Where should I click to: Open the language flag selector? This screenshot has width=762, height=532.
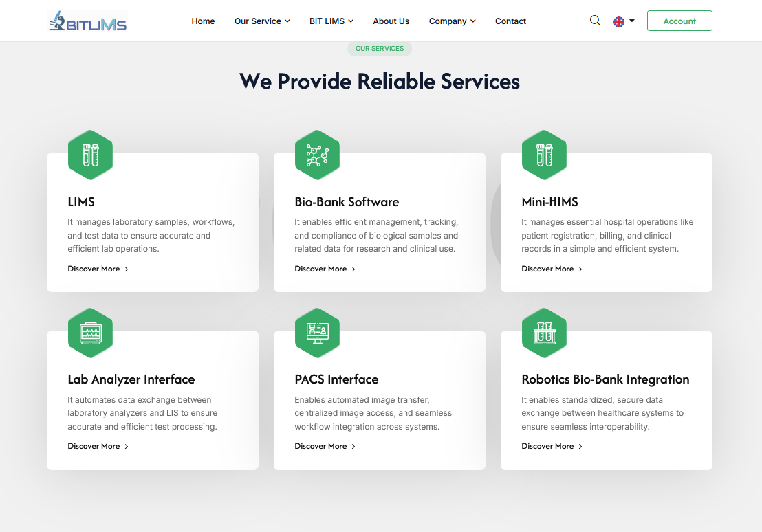pyautogui.click(x=623, y=21)
